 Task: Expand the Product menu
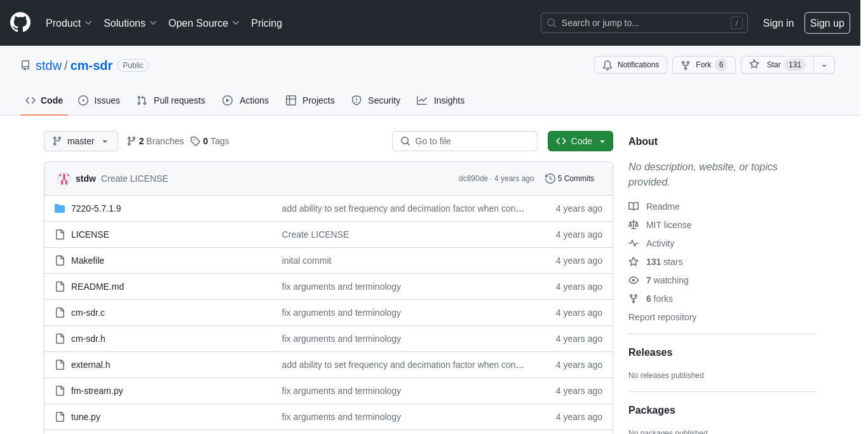(69, 23)
